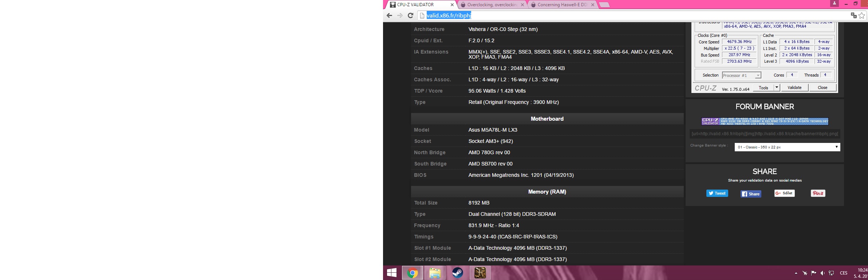Click the Asus M5A78L-M LX3 model text
The height and width of the screenshot is (280, 868).
tap(493, 130)
